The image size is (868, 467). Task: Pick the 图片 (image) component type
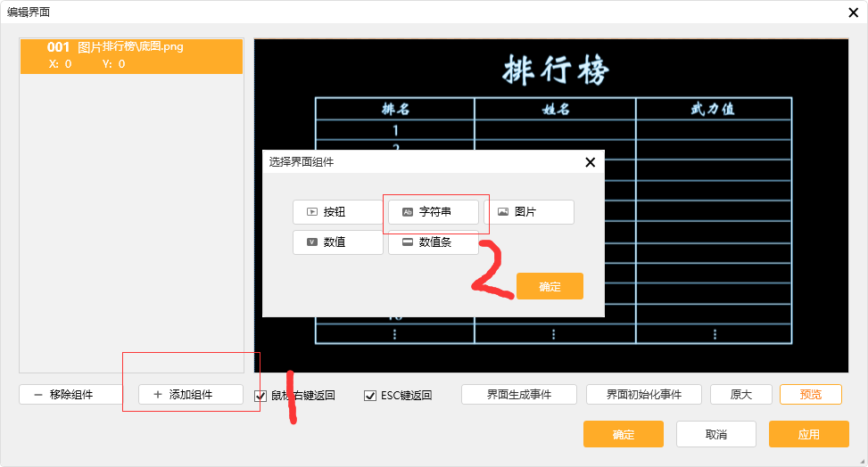click(x=528, y=212)
